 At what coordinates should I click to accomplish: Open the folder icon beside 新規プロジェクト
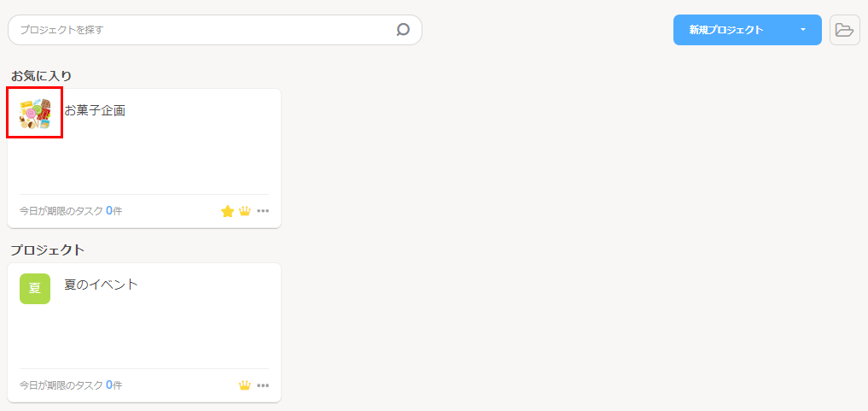tap(844, 30)
